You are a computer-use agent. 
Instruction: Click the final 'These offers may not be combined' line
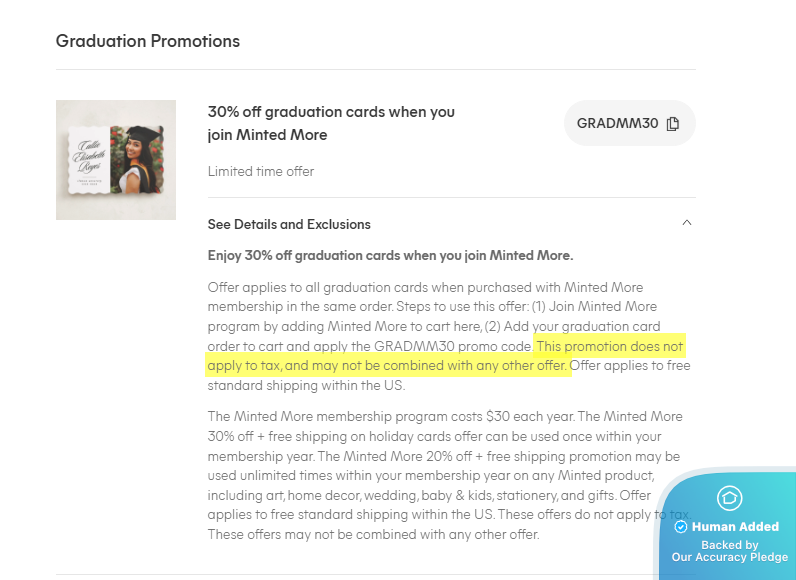tap(373, 534)
